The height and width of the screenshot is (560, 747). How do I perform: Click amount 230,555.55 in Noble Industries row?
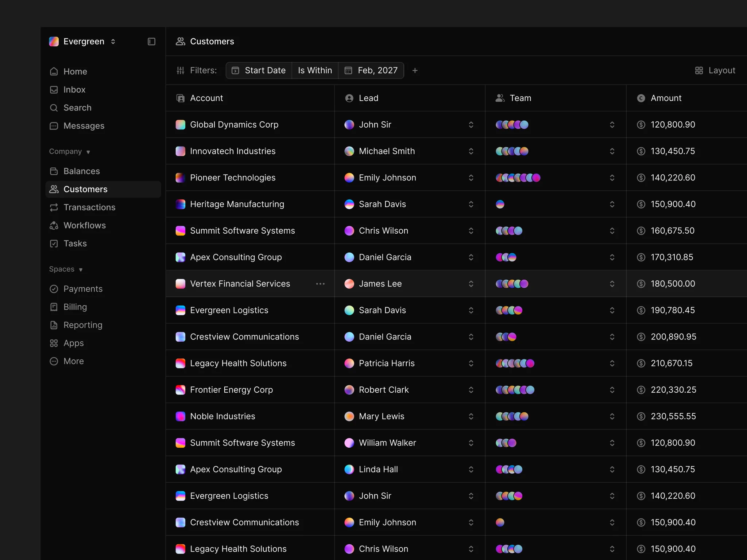[x=673, y=416]
